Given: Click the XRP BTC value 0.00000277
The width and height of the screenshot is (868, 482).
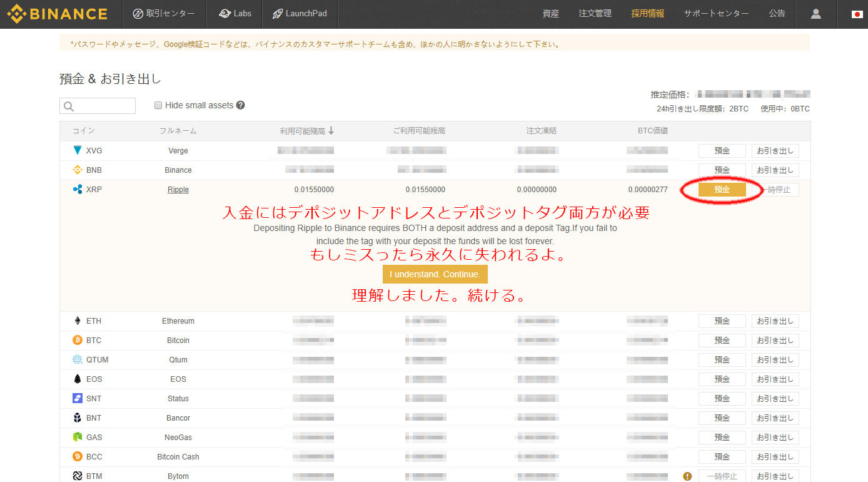Looking at the screenshot, I should 648,189.
